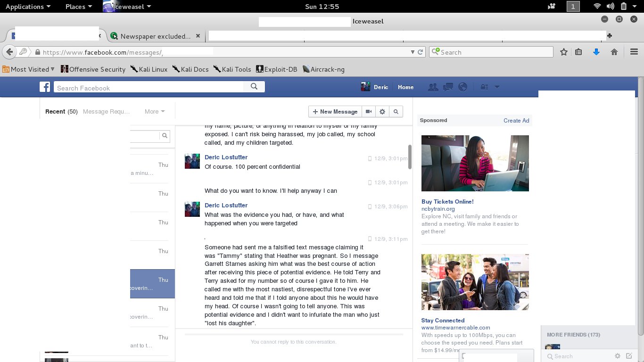Screen dimensions: 644x362
Task: Open chat sidebar options gear icon
Action: click(x=618, y=356)
